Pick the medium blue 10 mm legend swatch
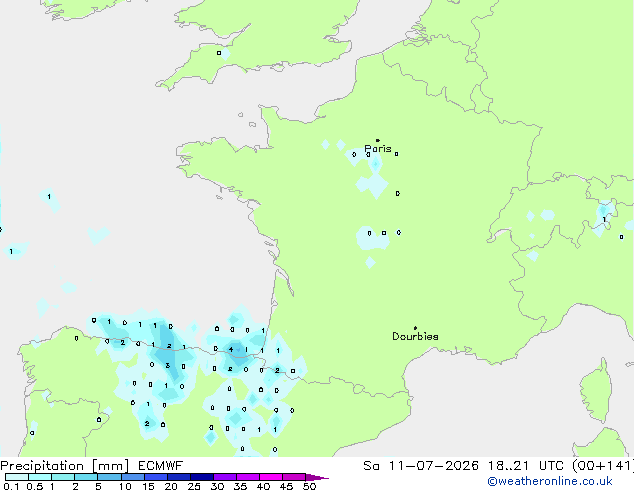 pyautogui.click(x=132, y=477)
